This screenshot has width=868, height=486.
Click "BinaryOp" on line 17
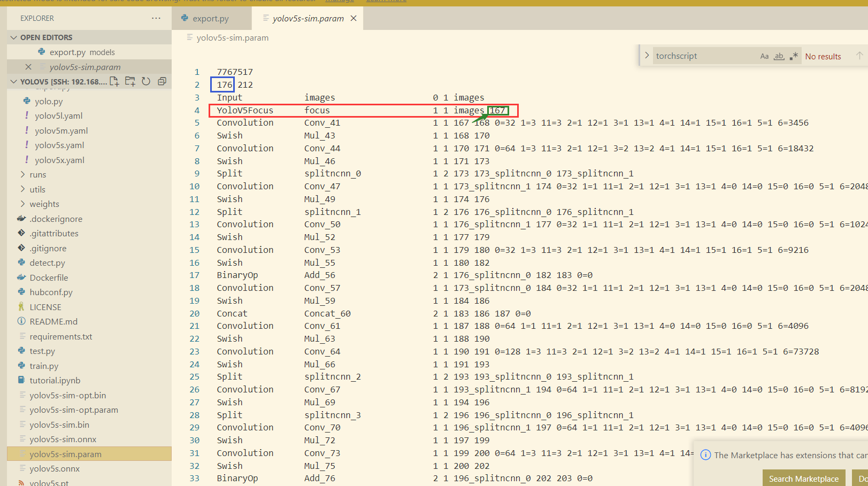237,275
